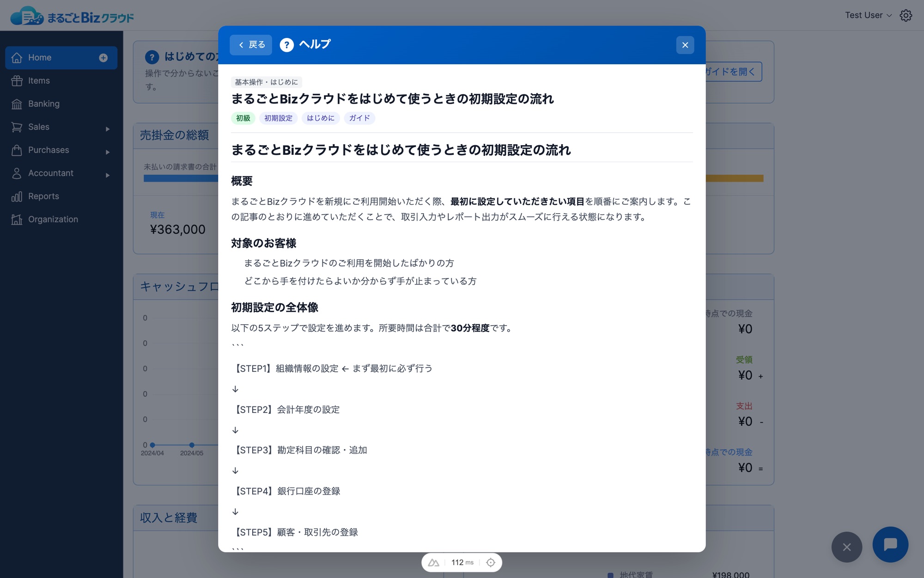This screenshot has width=924, height=578.
Task: Click ガイドを開く button behind dialog
Action: (734, 72)
